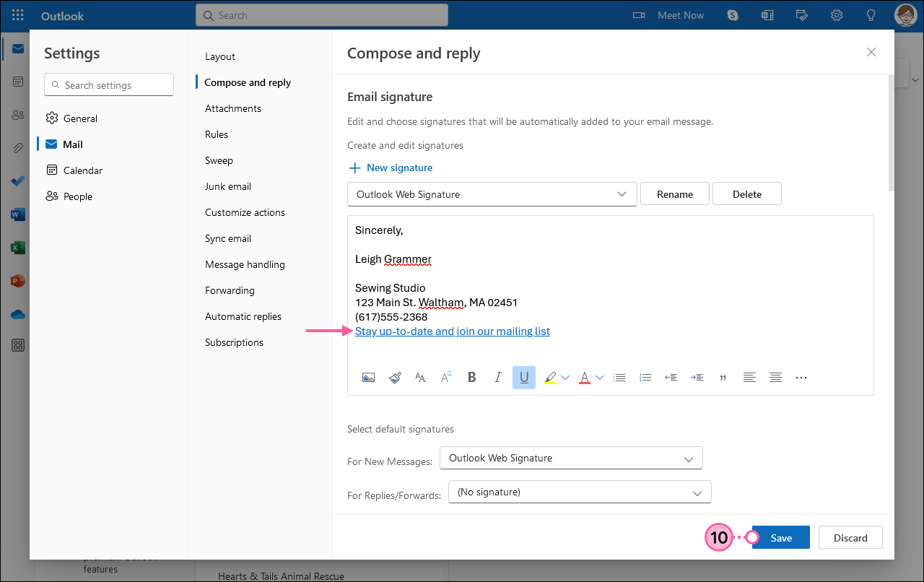Save the signature settings
The image size is (924, 582).
(781, 538)
